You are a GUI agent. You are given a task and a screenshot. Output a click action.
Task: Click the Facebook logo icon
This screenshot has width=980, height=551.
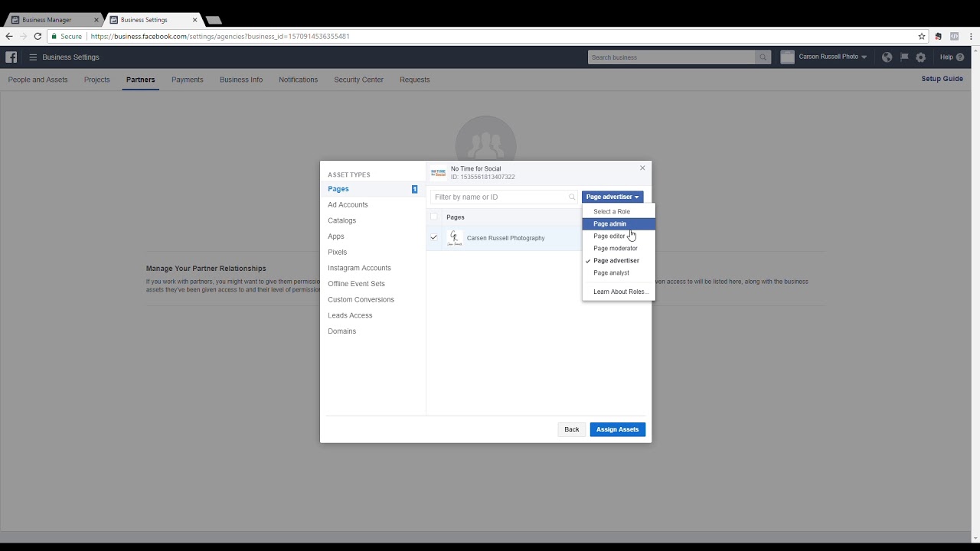(11, 57)
